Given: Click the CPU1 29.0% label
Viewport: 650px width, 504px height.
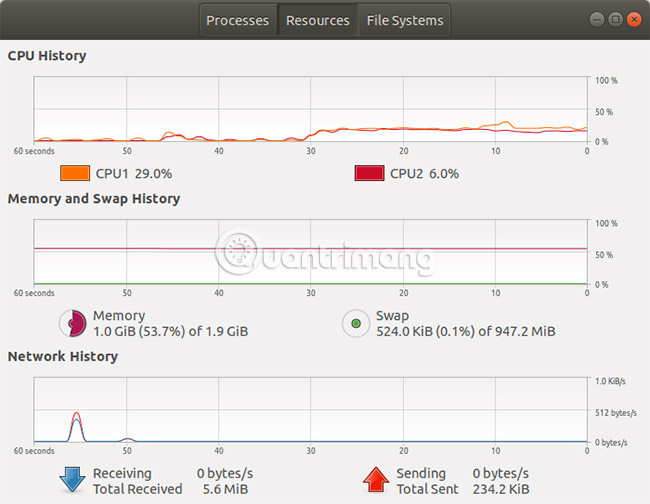Looking at the screenshot, I should coord(126,173).
